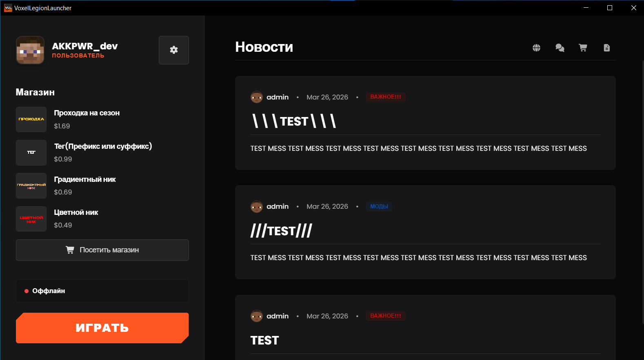Select the Проходка на сезон shop item
Viewport: 644px width, 360px height.
point(87,113)
